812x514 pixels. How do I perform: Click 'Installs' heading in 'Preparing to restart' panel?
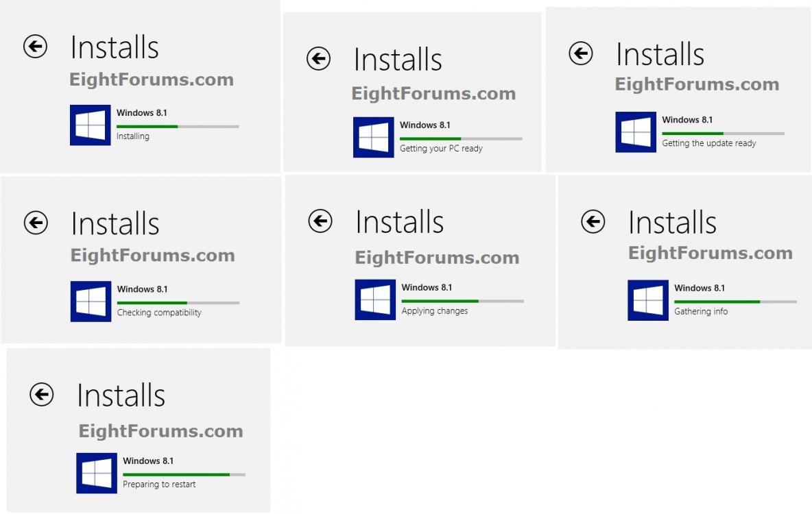121,395
